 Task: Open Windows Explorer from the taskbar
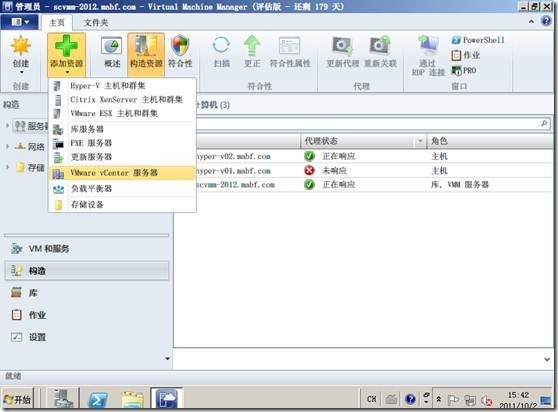[x=132, y=400]
